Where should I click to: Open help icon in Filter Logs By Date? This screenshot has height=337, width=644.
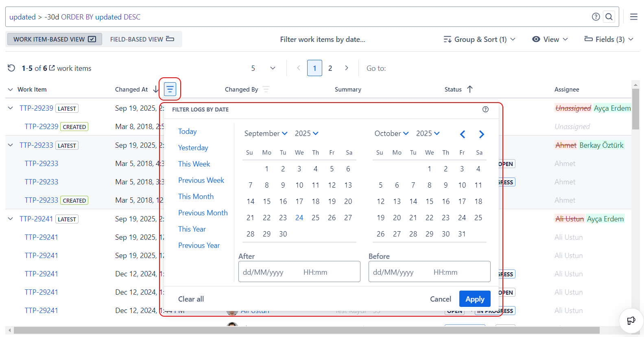coord(485,109)
